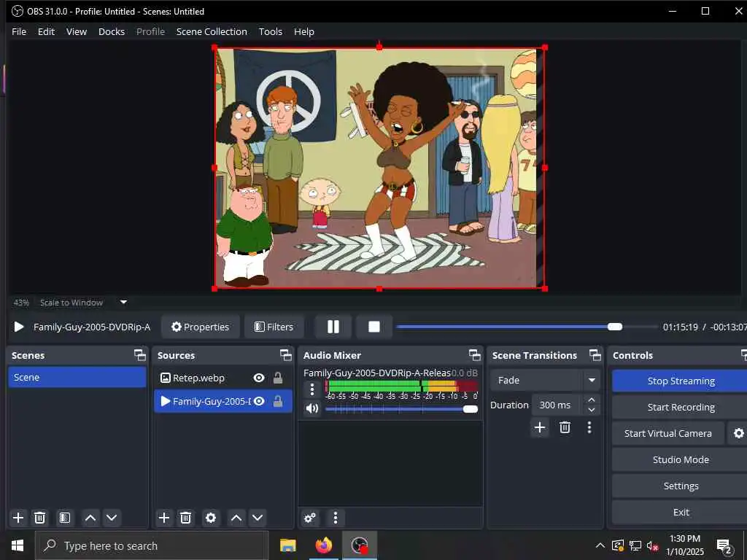Stop the media source playback
The width and height of the screenshot is (747, 560).
click(x=374, y=327)
